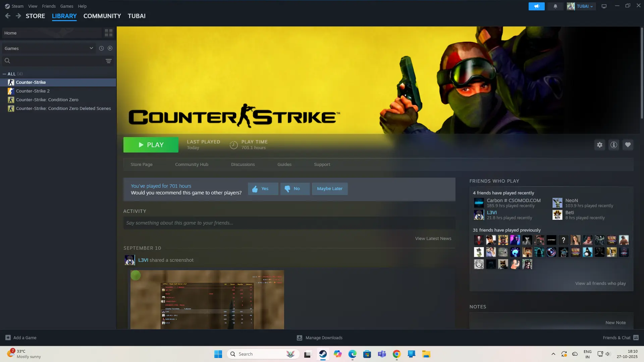Click the library search magnifier icon

tap(7, 61)
